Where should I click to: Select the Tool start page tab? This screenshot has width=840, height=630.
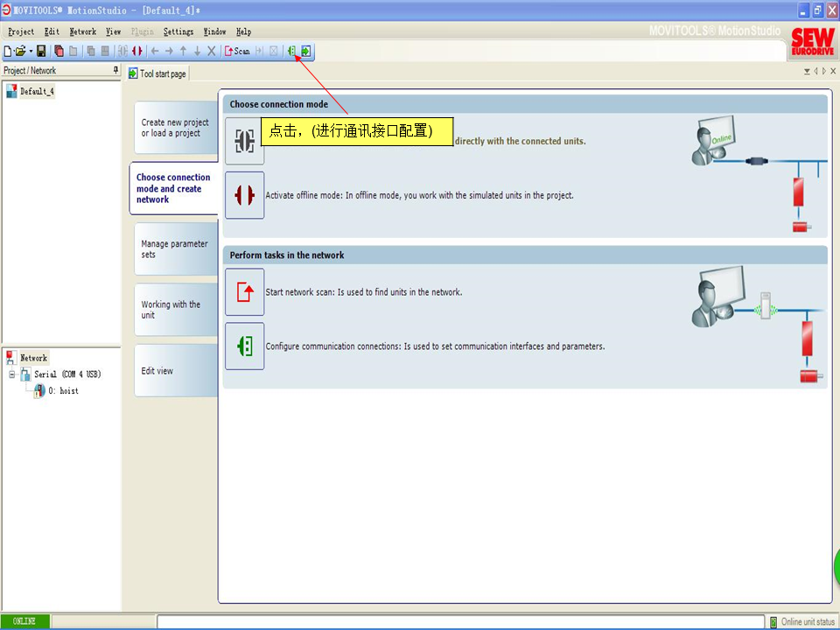[157, 74]
